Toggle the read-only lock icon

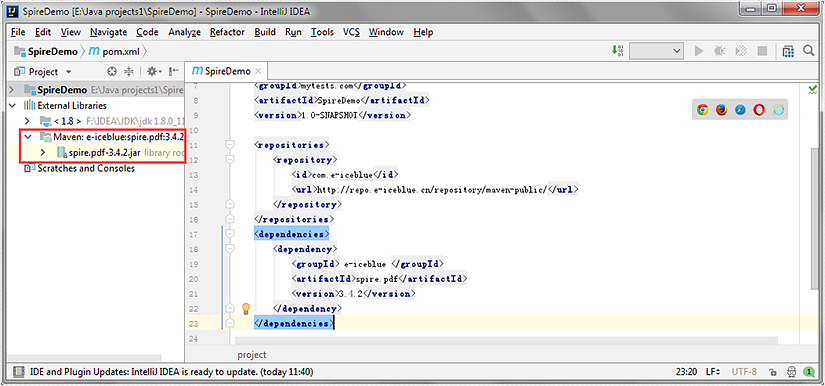click(773, 372)
